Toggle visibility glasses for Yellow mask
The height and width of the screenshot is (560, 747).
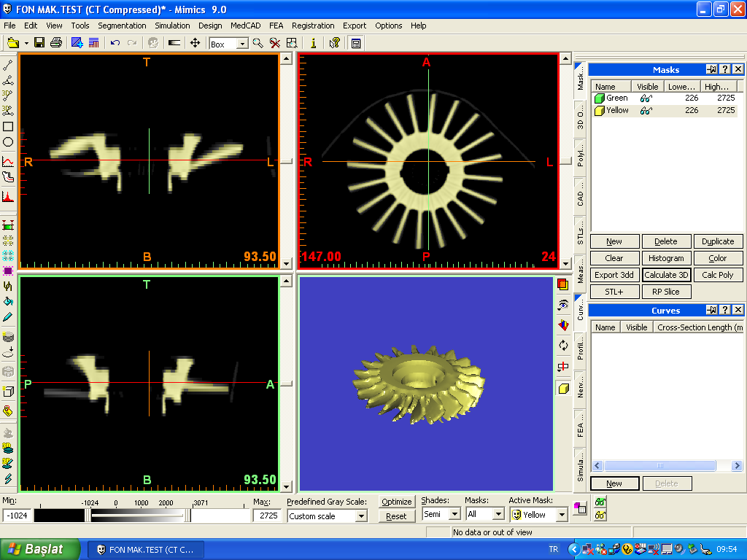pyautogui.click(x=646, y=111)
